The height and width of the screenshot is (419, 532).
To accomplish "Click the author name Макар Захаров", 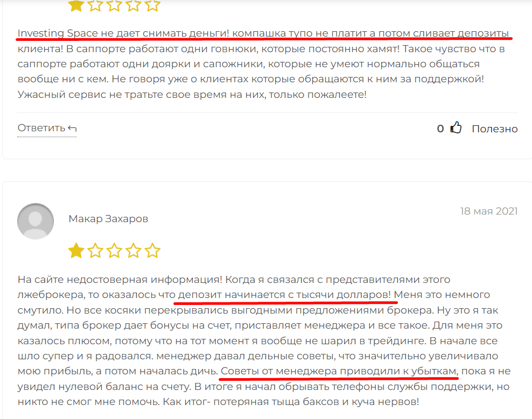I will 108,219.
